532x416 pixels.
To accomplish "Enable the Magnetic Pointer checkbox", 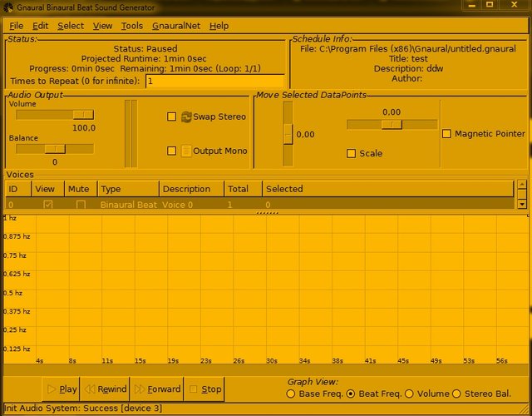I will [446, 133].
